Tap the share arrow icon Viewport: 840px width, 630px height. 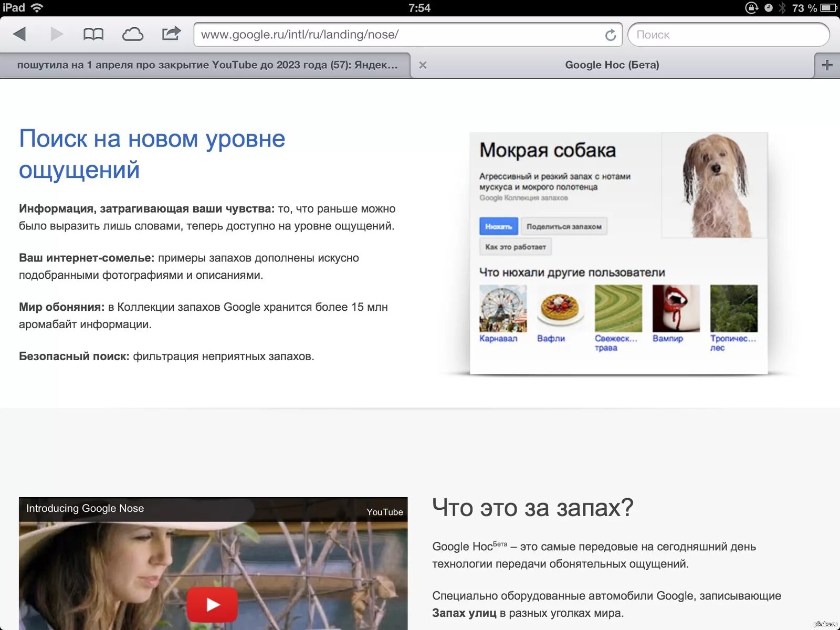(171, 34)
